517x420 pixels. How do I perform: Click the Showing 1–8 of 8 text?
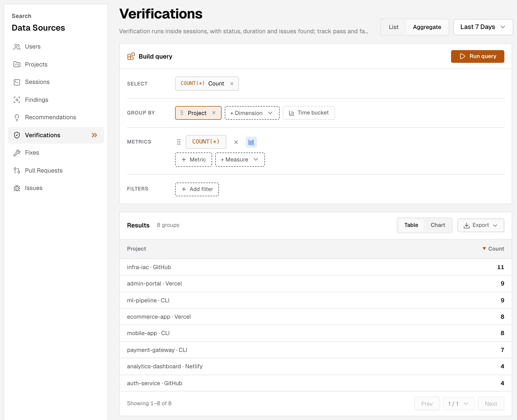(x=149, y=403)
